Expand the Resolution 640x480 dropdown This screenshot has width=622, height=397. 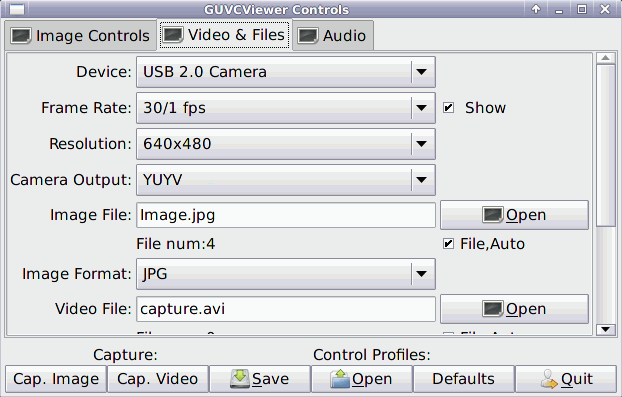[286, 144]
